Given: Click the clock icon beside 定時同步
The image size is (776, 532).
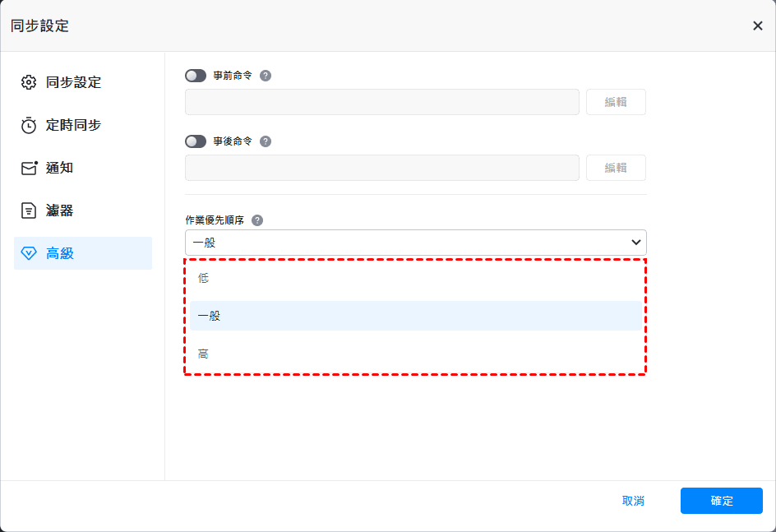Looking at the screenshot, I should 29,125.
